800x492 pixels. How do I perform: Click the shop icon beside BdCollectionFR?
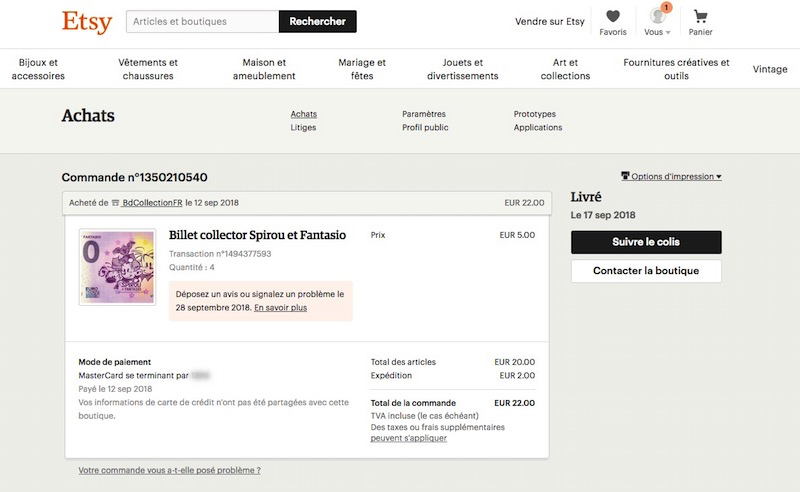[115, 203]
